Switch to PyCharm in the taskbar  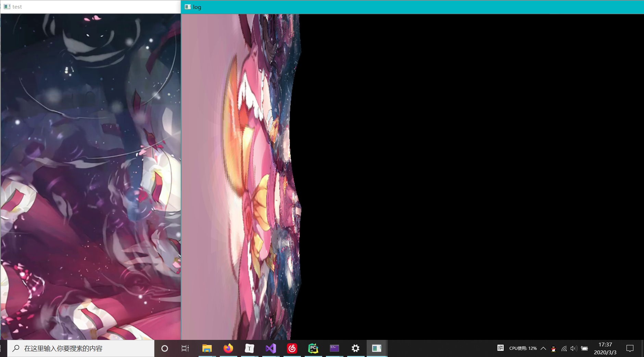tap(313, 348)
